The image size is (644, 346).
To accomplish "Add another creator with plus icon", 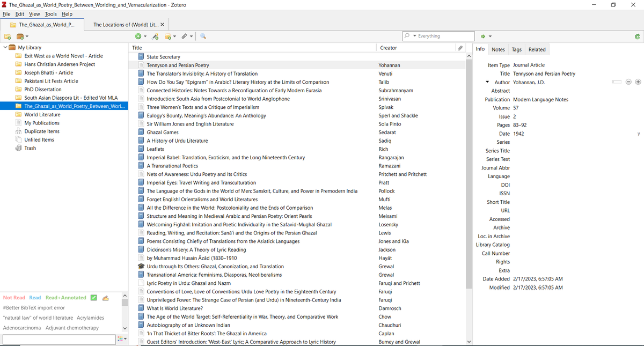I will (x=638, y=82).
